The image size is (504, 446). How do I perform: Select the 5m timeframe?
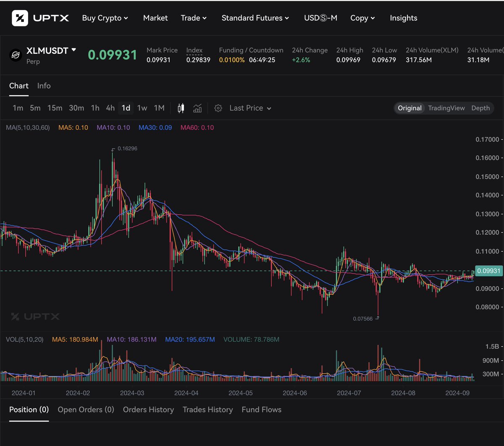pos(35,108)
